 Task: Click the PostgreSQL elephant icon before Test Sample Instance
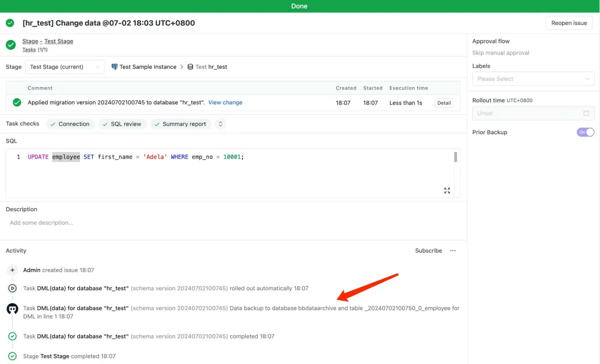[114, 67]
